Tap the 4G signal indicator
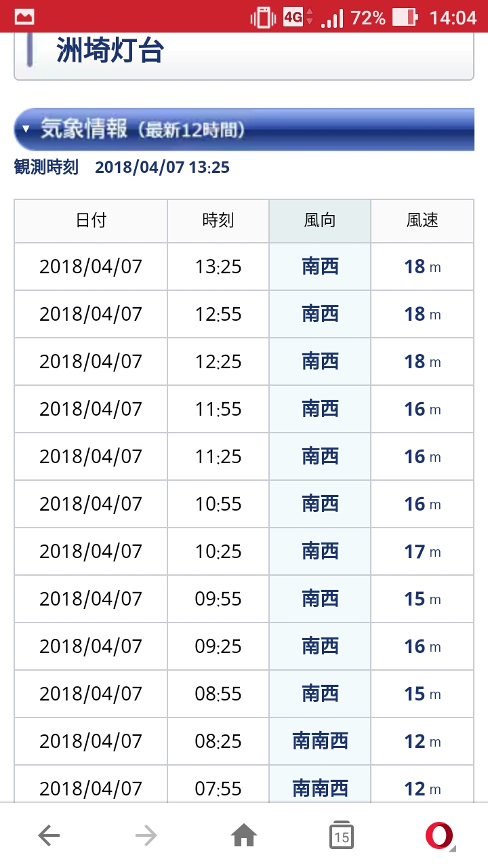The image size is (488, 868). pyautogui.click(x=297, y=18)
